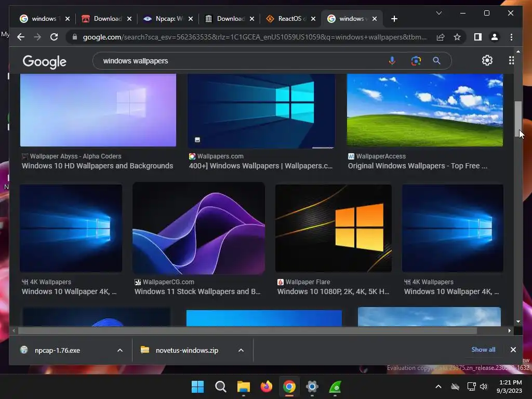Close the downloads bar
532x399 pixels.
pos(513,350)
